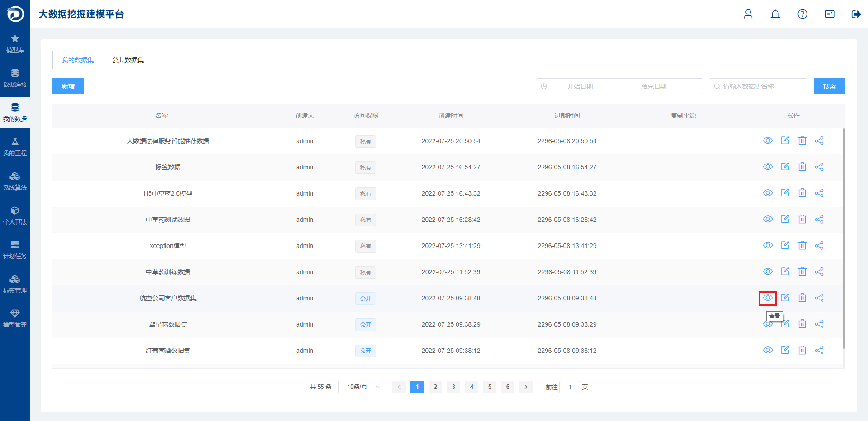
Task: View 大数据法律服务智能推荐数据 with eye icon
Action: [768, 140]
